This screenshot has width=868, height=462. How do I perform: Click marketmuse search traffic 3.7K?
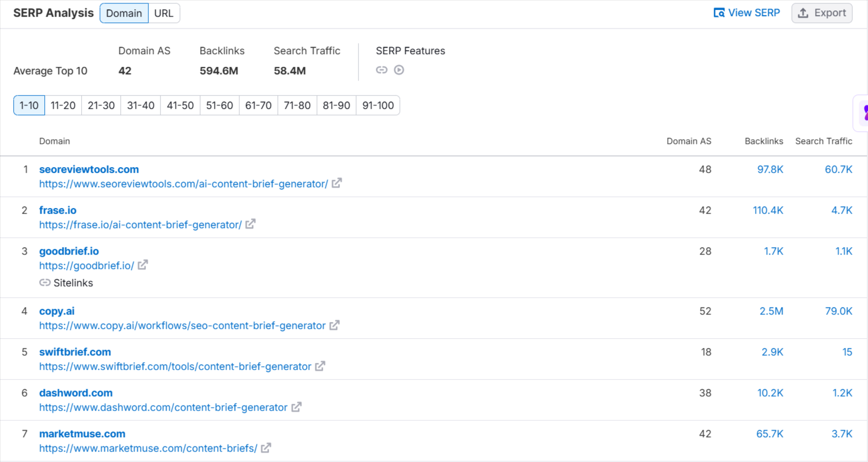click(x=842, y=434)
